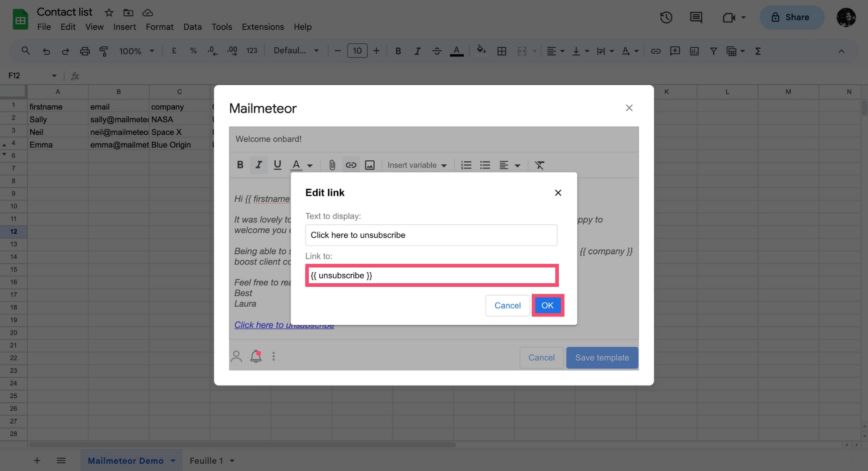Cancel the Mailmeteor template editor
The height and width of the screenshot is (471, 868).
[x=541, y=358]
